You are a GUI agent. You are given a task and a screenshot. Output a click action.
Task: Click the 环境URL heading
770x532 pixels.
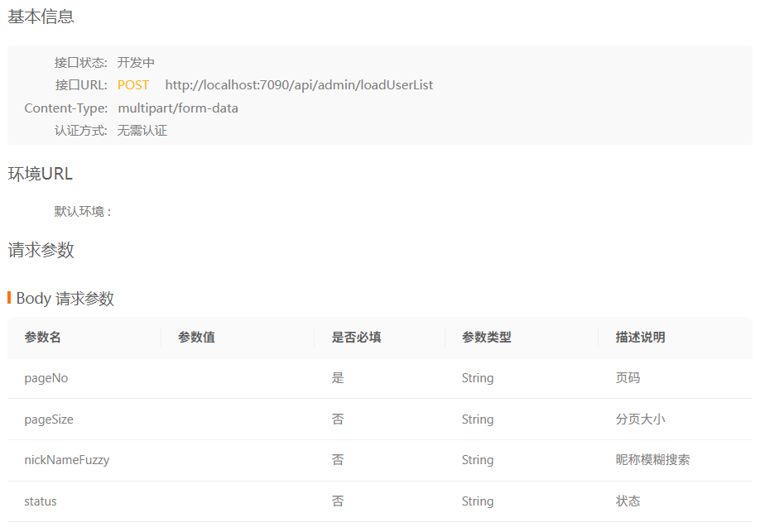pos(41,174)
